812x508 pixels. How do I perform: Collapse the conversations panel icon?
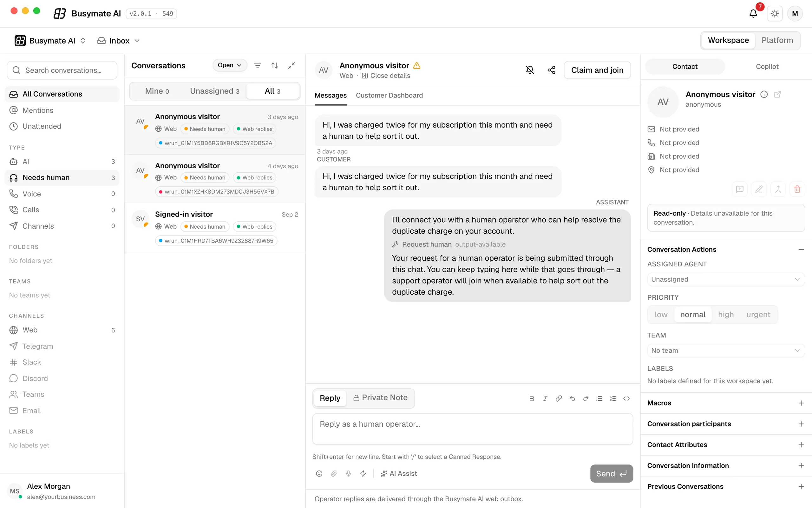point(291,65)
